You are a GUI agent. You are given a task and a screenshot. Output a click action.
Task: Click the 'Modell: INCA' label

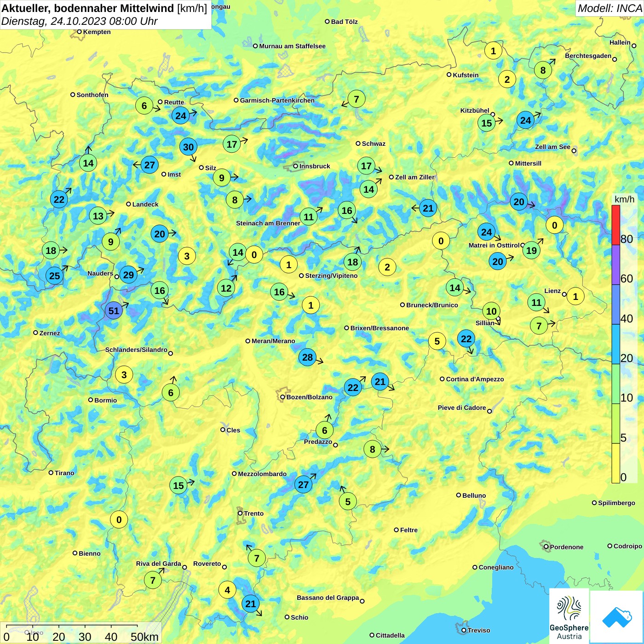[609, 8]
